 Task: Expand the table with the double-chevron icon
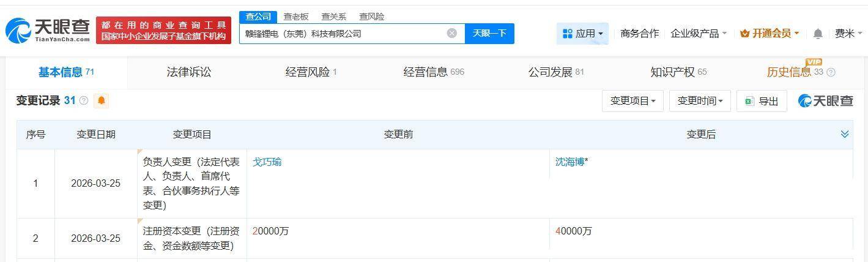[845, 134]
